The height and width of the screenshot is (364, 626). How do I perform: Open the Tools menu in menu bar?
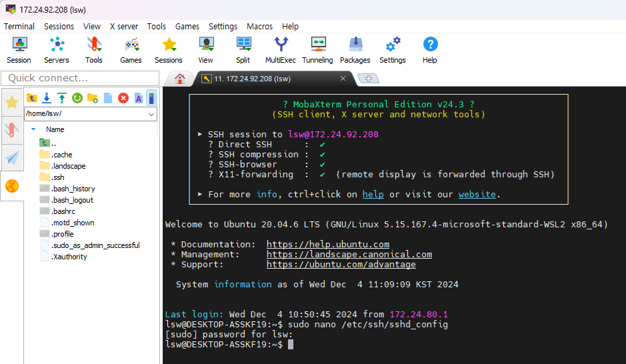point(157,27)
